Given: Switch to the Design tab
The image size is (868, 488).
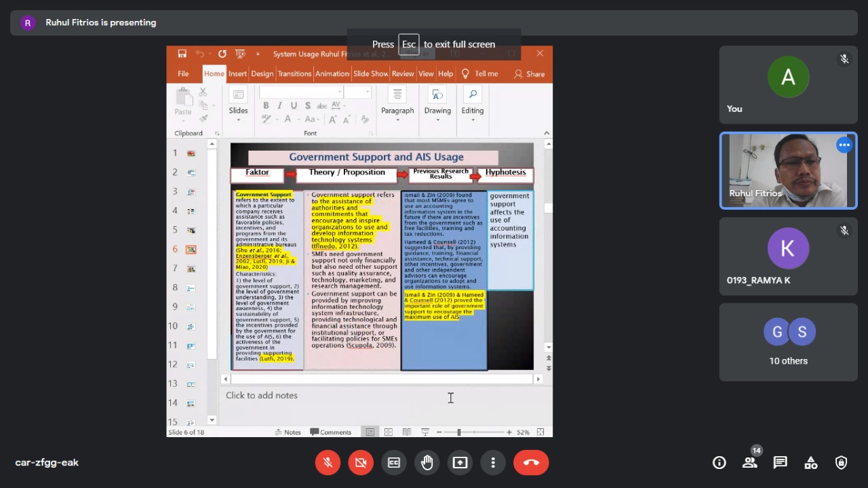Looking at the screenshot, I should [262, 74].
